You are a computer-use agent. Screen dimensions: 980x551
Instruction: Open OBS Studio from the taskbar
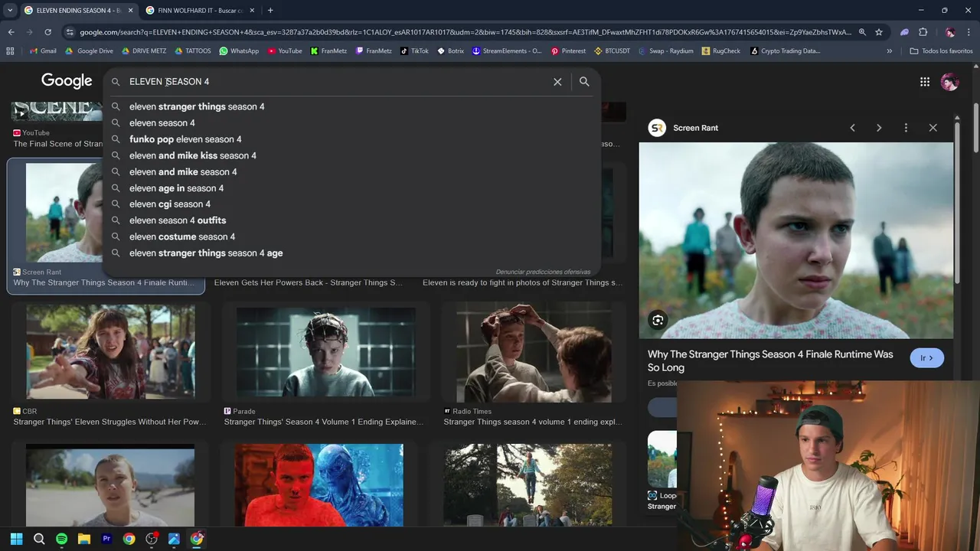click(152, 539)
